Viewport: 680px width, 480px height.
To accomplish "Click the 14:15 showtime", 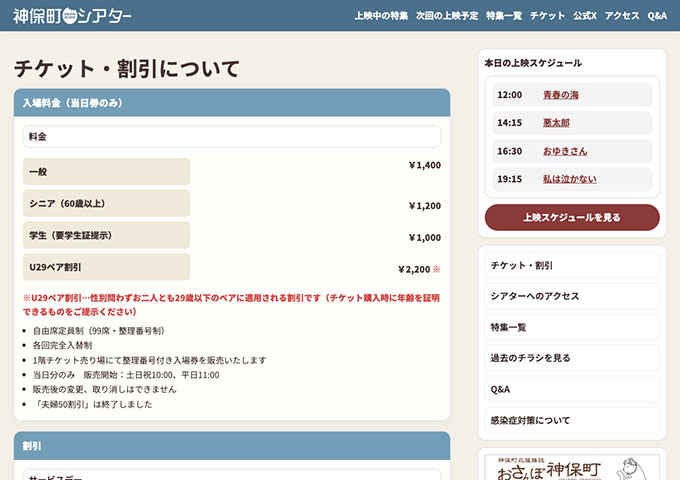I will coord(510,123).
